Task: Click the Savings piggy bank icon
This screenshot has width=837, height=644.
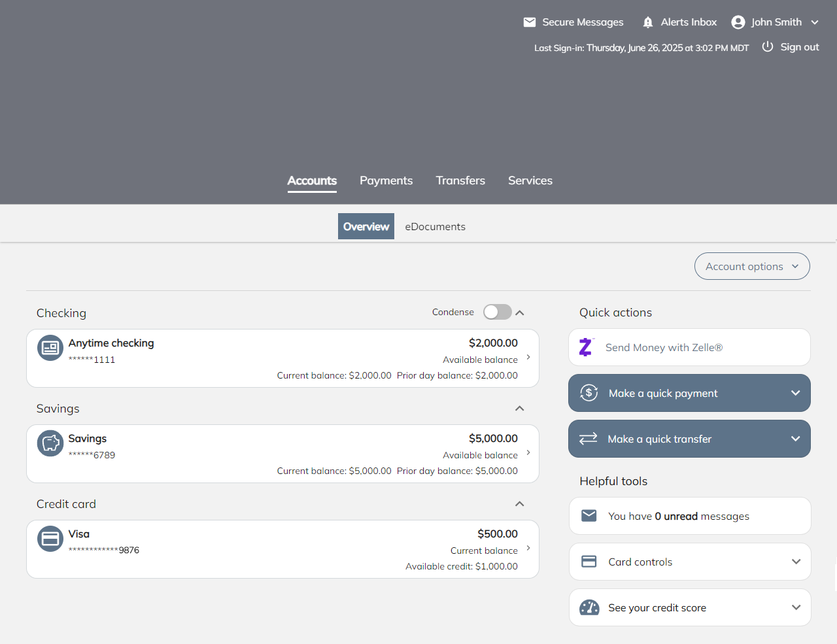Action: point(50,443)
